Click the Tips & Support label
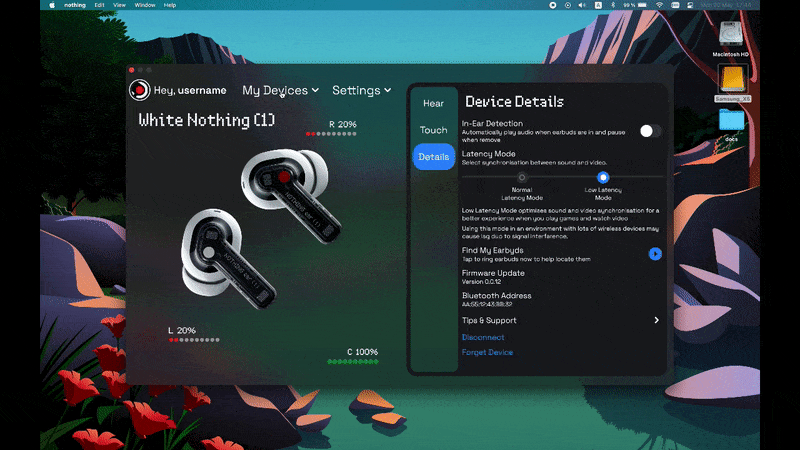The height and width of the screenshot is (450, 800). pos(489,320)
